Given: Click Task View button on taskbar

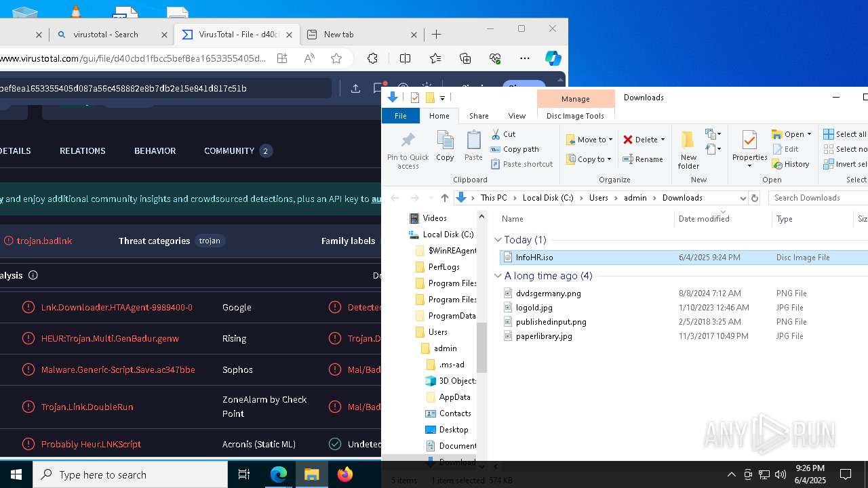Looking at the screenshot, I should (245, 474).
